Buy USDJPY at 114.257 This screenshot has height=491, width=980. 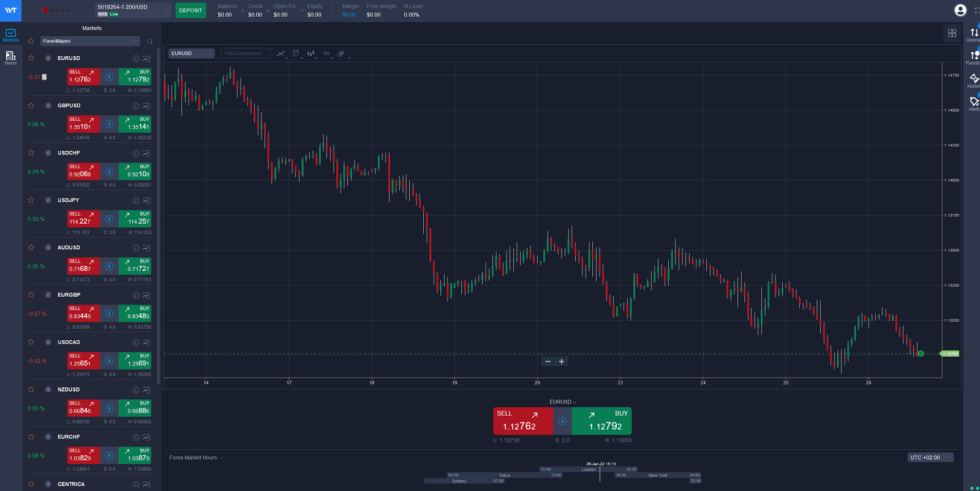point(135,218)
